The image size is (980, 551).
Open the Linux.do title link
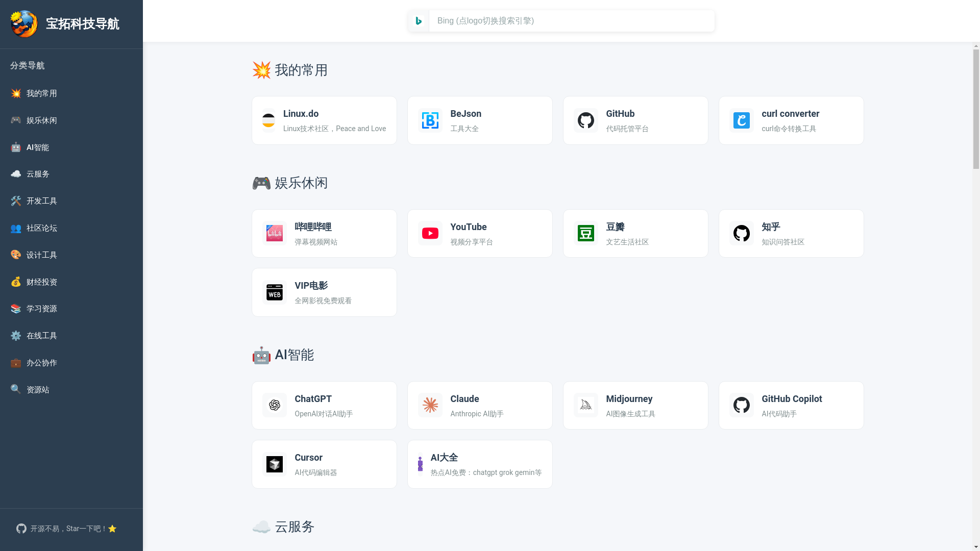point(301,114)
